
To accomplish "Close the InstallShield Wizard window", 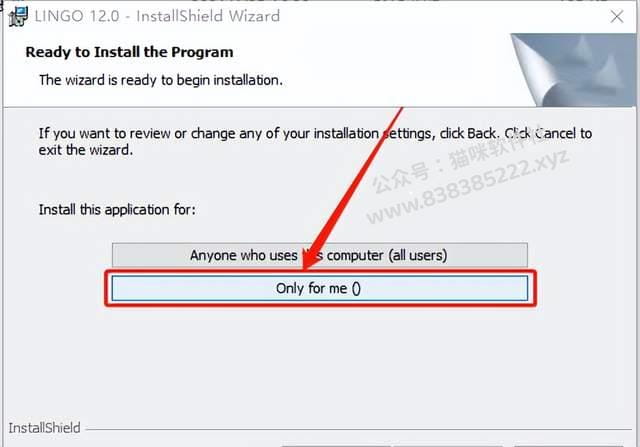I will (x=617, y=17).
